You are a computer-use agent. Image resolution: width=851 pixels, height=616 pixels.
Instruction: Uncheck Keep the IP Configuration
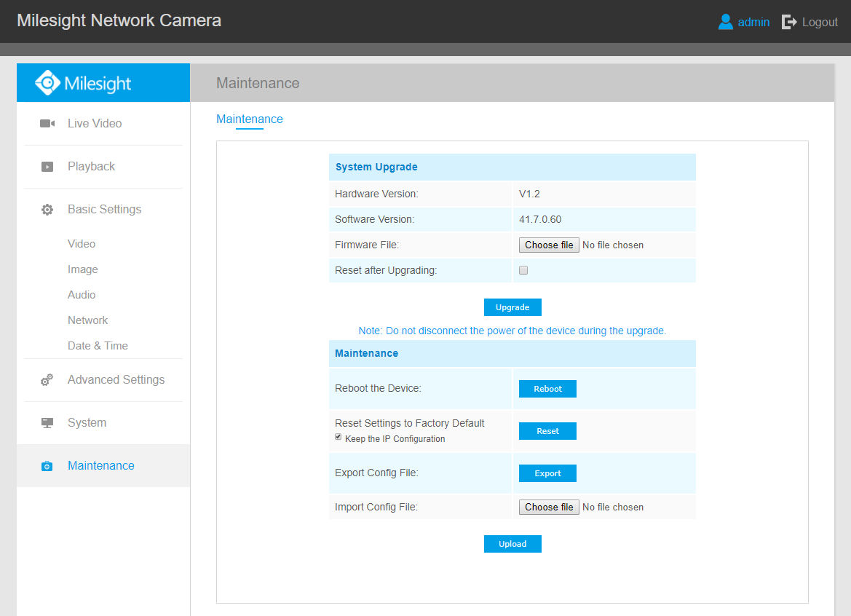pyautogui.click(x=339, y=438)
